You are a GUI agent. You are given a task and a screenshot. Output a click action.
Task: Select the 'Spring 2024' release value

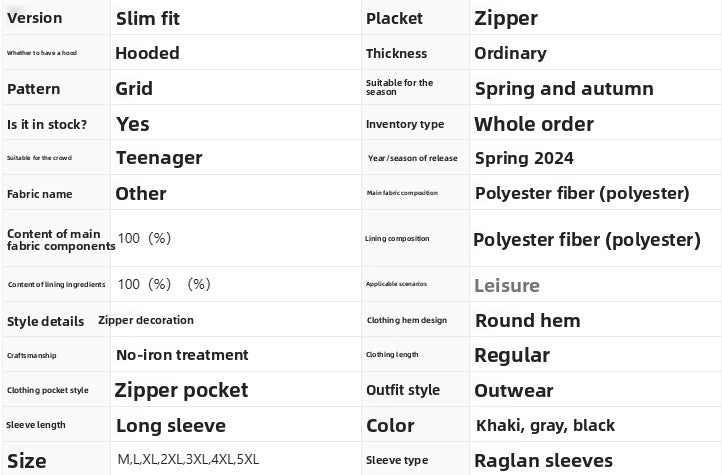pos(524,158)
